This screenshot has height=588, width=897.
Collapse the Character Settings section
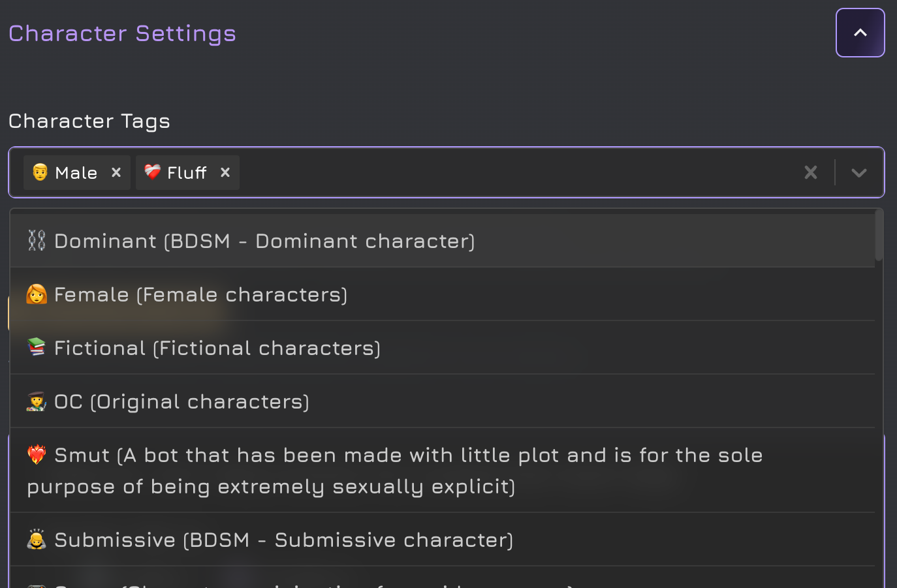pyautogui.click(x=860, y=33)
